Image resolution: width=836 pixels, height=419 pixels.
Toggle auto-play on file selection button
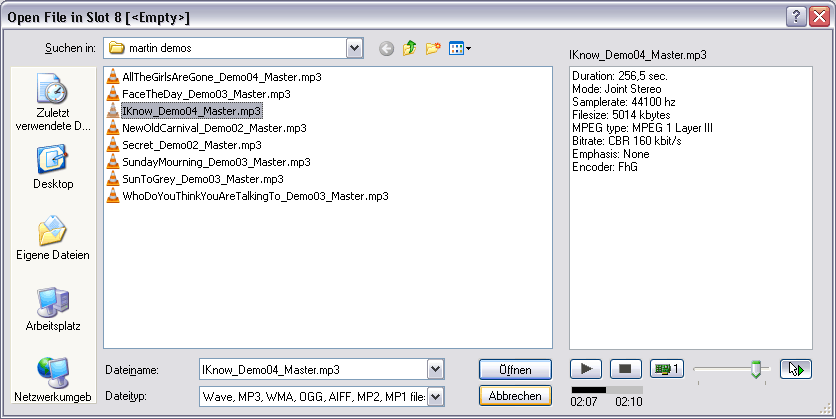tap(796, 369)
